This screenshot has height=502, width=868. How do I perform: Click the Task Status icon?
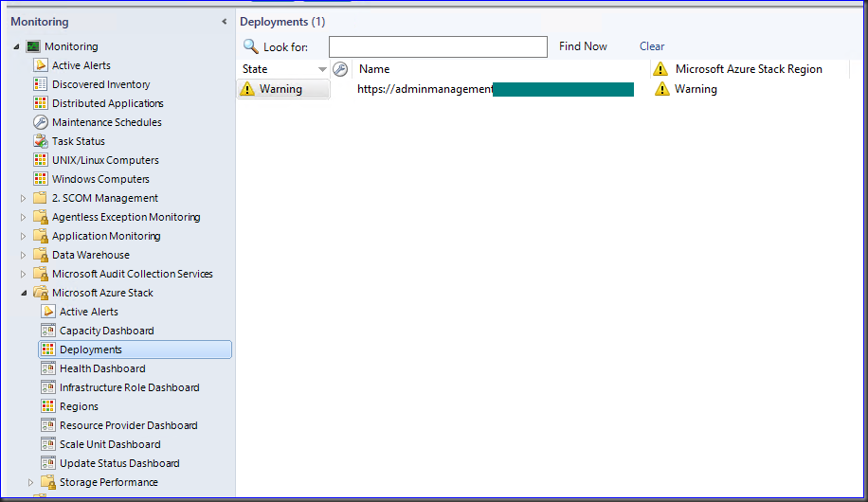[x=41, y=141]
